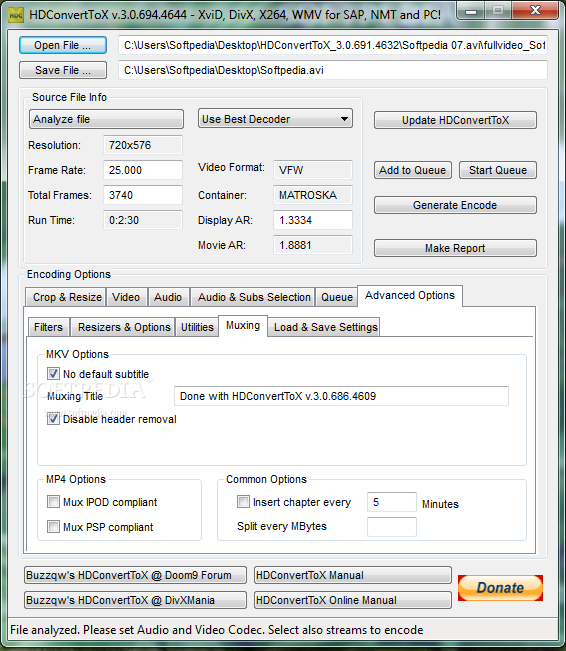Open Load & Save Settings sub-tab
566x651 pixels.
click(324, 327)
